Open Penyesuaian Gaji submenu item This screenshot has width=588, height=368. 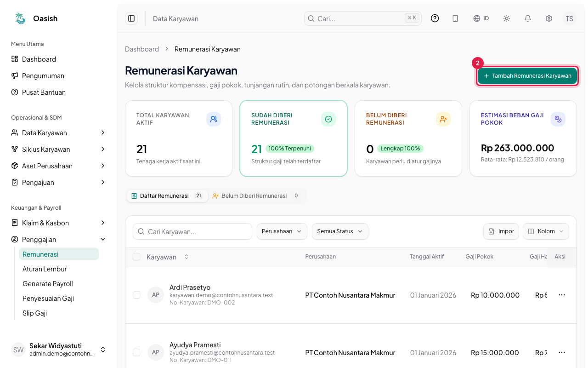(59, 299)
